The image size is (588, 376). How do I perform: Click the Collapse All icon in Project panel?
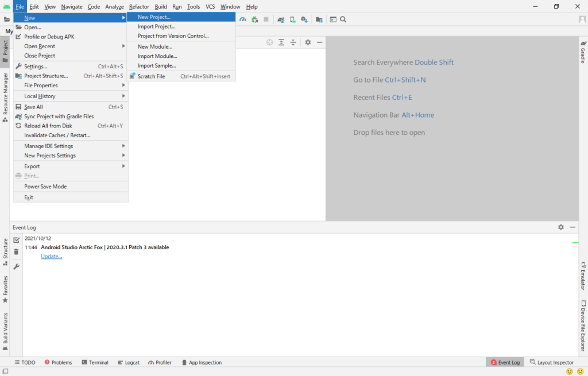[293, 42]
